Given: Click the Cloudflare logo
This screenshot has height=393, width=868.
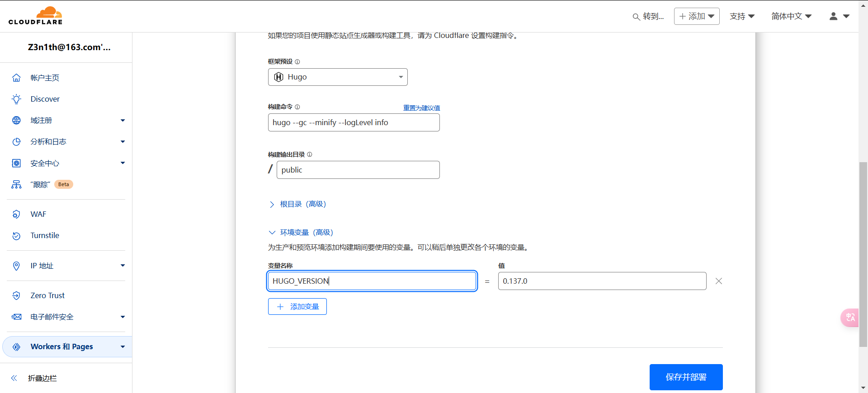Looking at the screenshot, I should coord(35,16).
